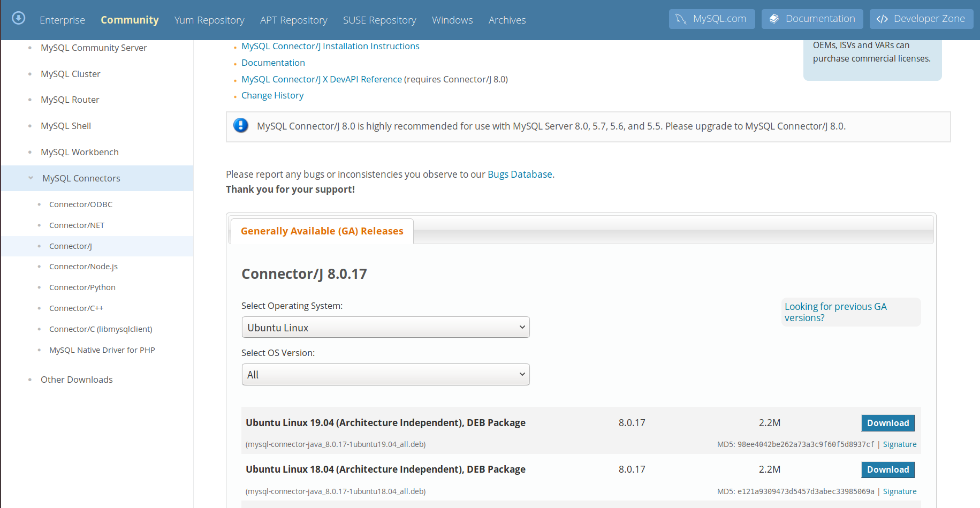Viewport: 980px width, 508px height.
Task: Open Signature link for Ubuntu 19.04 package
Action: 900,444
